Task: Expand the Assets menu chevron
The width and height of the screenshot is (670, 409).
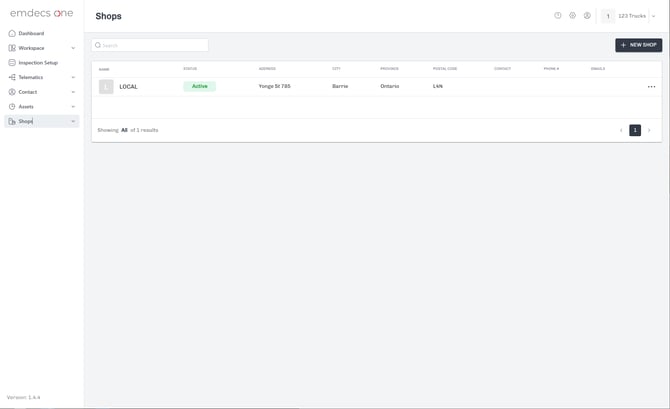Action: (x=73, y=106)
